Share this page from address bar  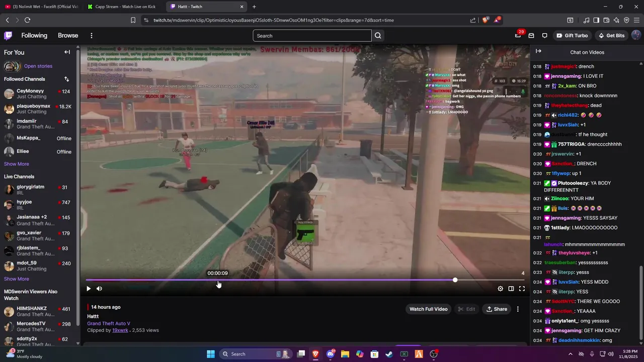coord(473,20)
